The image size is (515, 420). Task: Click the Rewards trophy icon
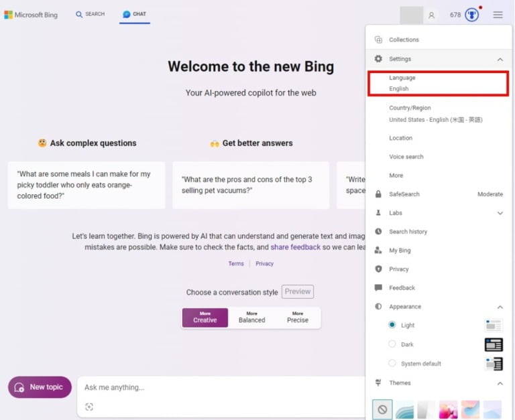[472, 15]
